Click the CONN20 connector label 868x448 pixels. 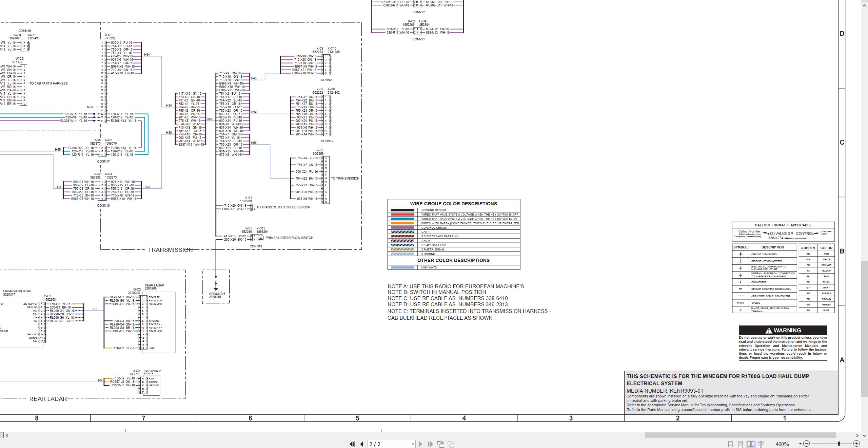(327, 80)
